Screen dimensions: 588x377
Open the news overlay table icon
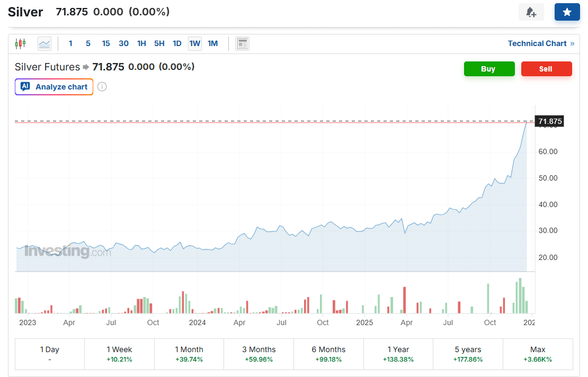click(x=242, y=44)
